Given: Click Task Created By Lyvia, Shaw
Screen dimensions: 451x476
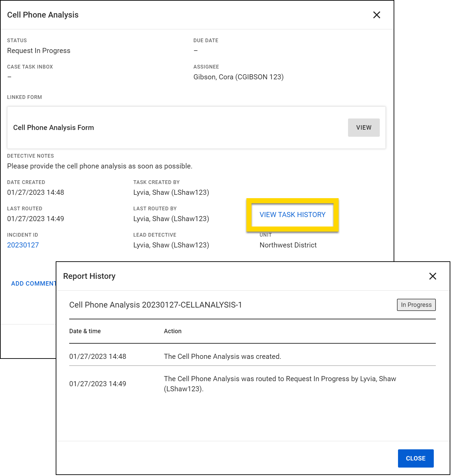Looking at the screenshot, I should (x=171, y=192).
